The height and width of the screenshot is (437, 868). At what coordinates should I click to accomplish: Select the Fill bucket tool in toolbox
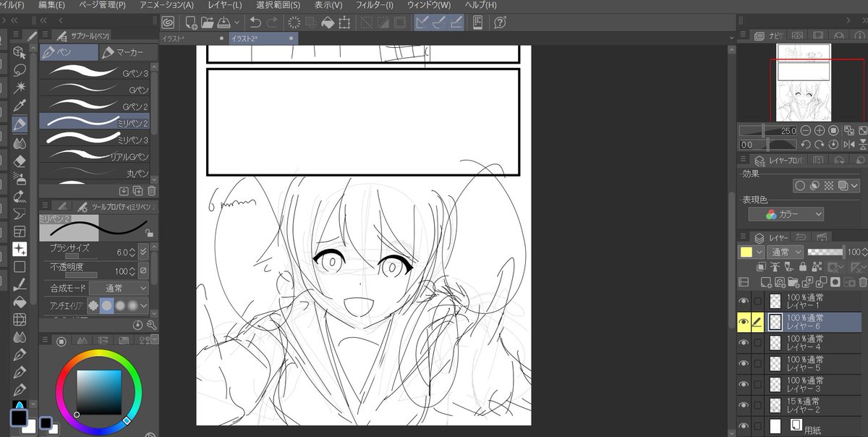[x=20, y=302]
